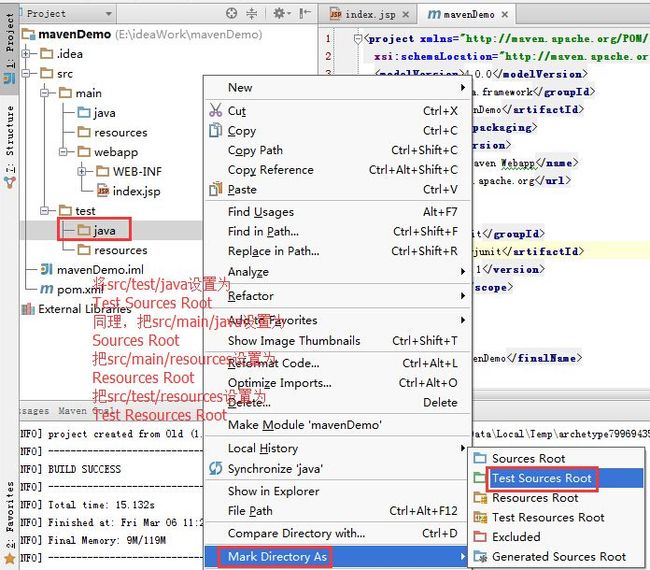Choose Make Module 'mavenDemo' entry
The image size is (650, 570).
click(x=338, y=425)
